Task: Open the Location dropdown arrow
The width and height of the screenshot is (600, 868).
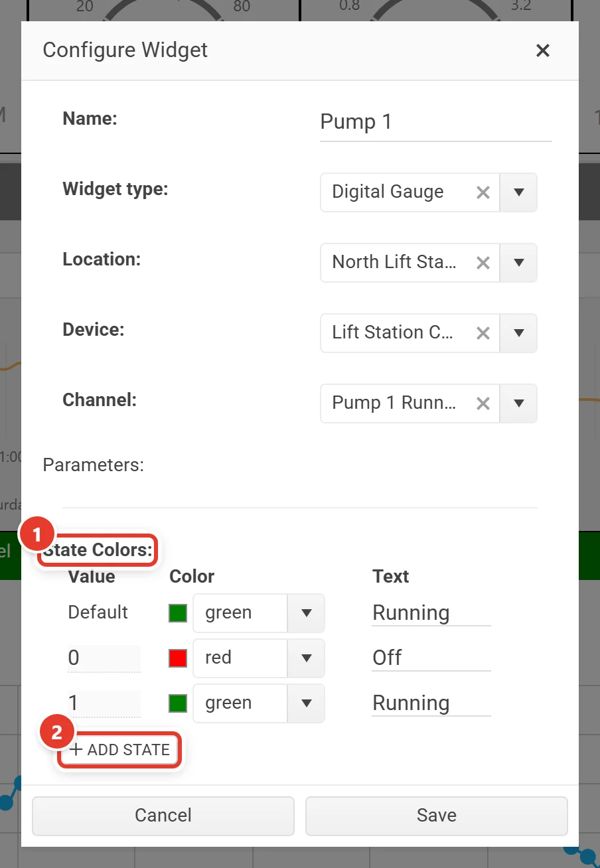Action: pos(518,263)
